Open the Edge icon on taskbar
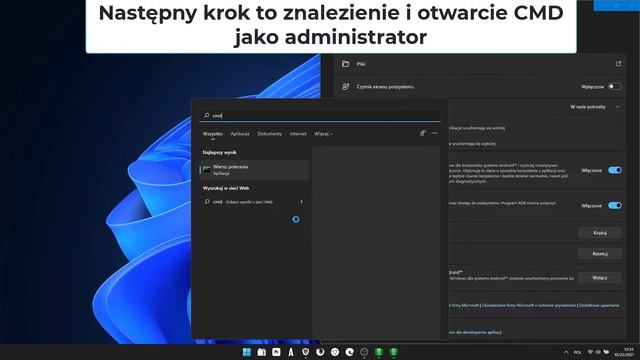640x360 pixels. pos(349,352)
